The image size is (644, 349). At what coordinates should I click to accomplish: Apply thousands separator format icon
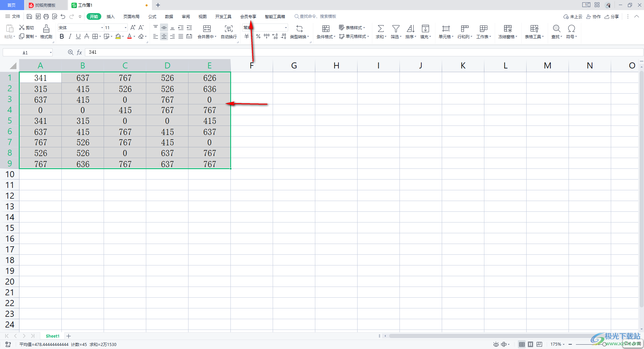coord(266,36)
